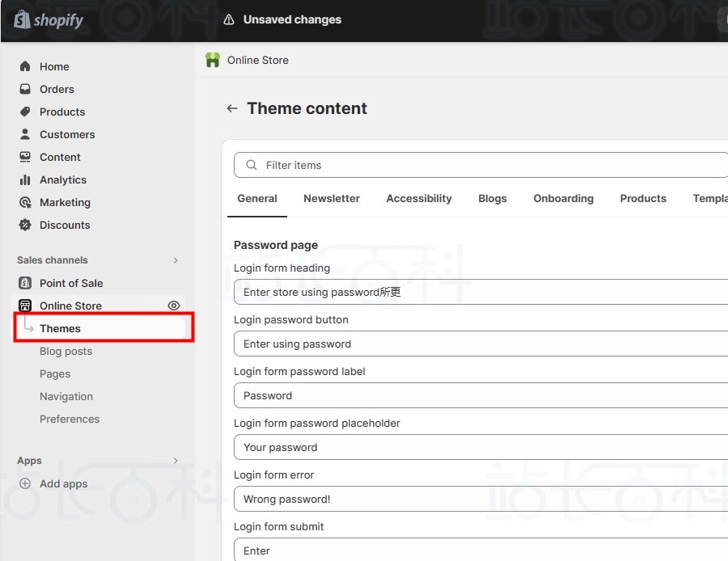Open Preferences under Online Store
The height and width of the screenshot is (561, 728).
70,419
